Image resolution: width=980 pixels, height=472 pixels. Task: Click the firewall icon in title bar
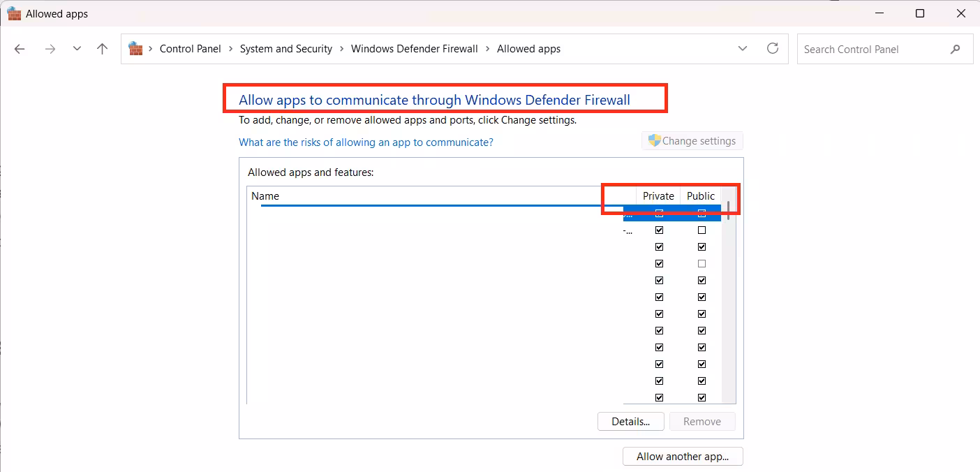(14, 13)
